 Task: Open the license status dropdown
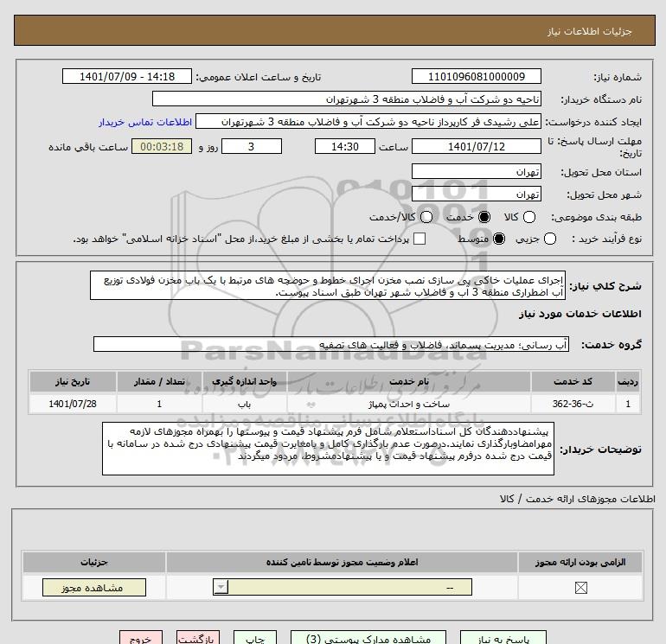343,587
